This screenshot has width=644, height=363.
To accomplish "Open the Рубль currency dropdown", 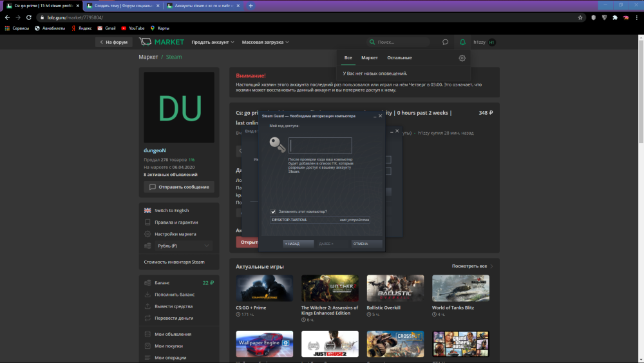I will point(182,246).
